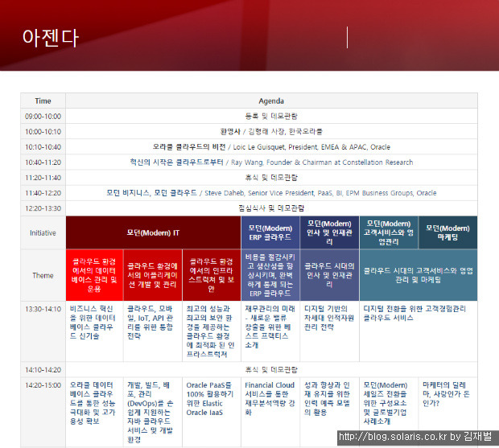
Task: Select the Agenda column header
Action: tap(271, 101)
